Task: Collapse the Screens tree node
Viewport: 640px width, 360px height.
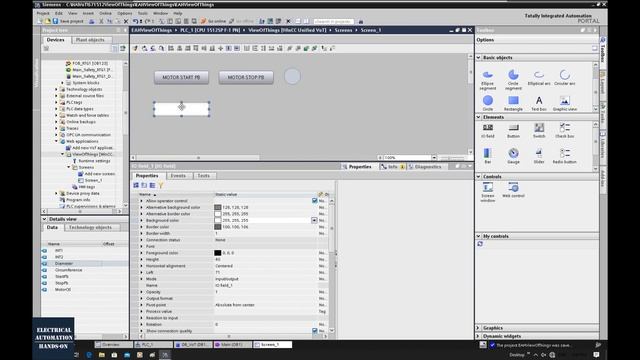Action: pos(69,167)
